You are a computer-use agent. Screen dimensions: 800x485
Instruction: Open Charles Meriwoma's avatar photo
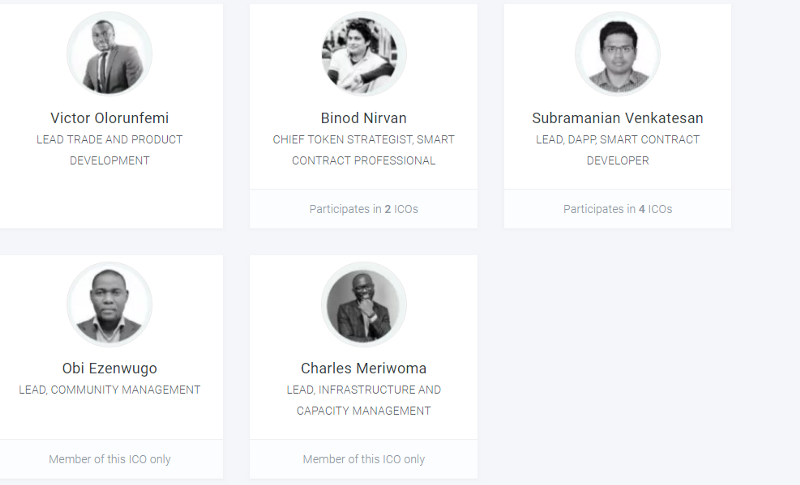tap(363, 305)
